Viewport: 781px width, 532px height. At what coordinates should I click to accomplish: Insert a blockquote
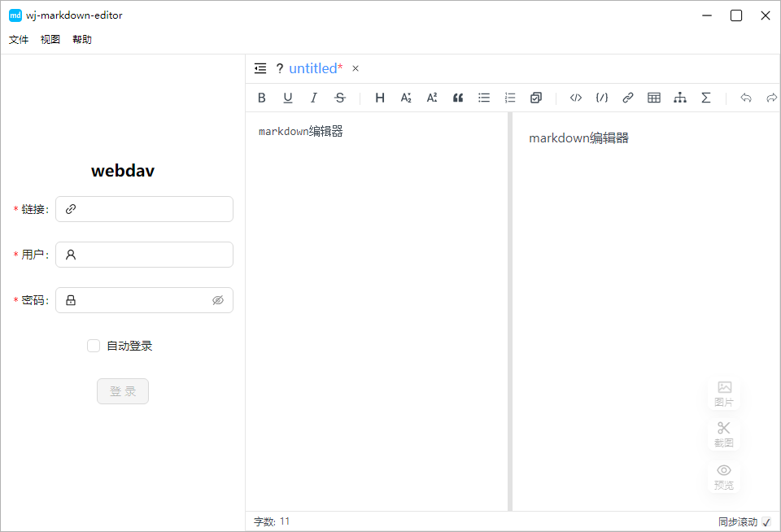click(x=457, y=98)
